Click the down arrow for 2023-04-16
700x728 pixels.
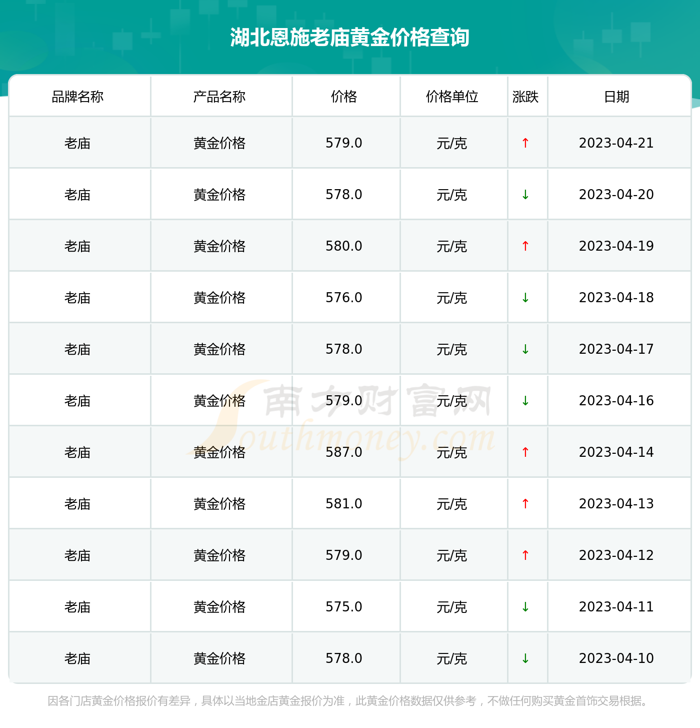[525, 401]
